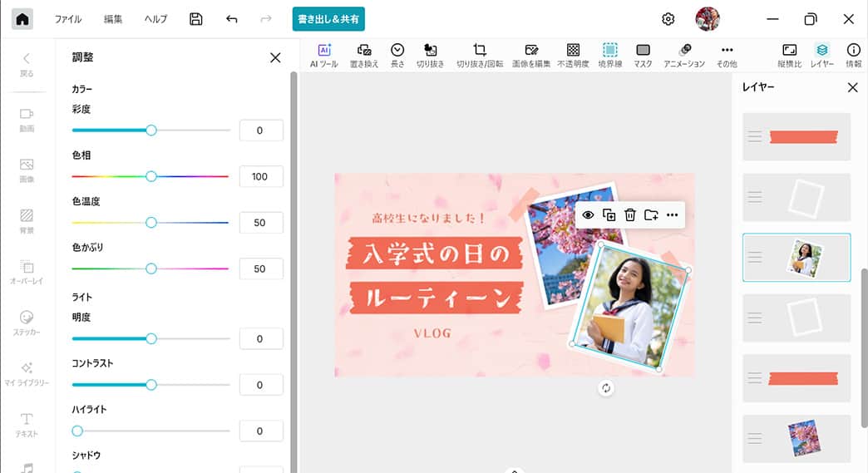Click the 書き出し＆共有 button

(x=328, y=19)
